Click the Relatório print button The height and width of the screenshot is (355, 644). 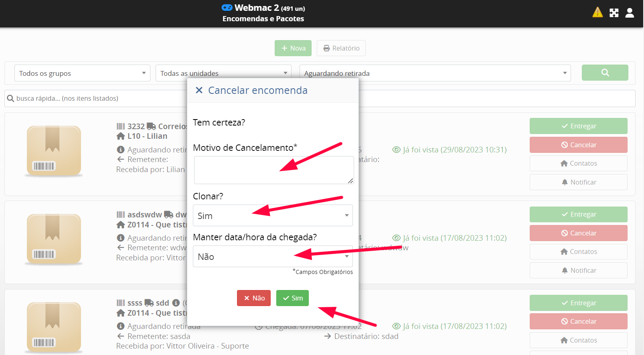pos(341,48)
